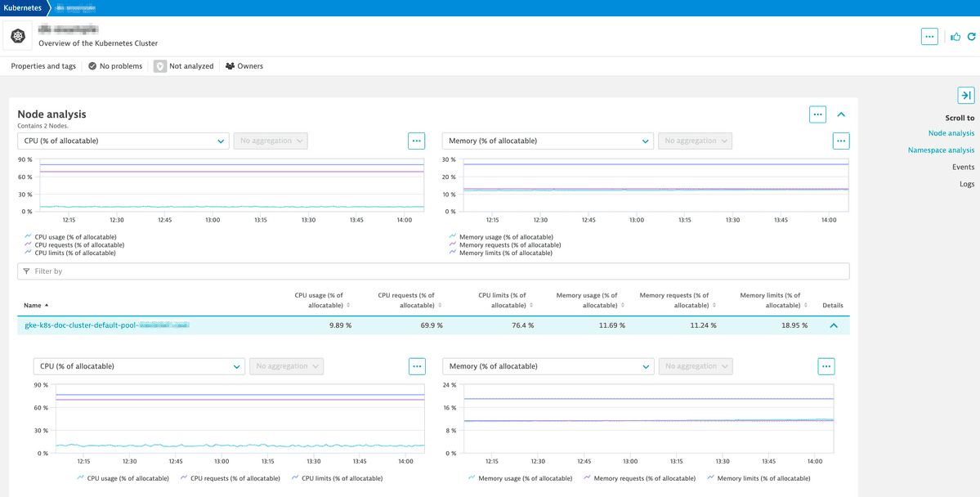
Task: Open Node analysis section options menu
Action: click(x=817, y=114)
